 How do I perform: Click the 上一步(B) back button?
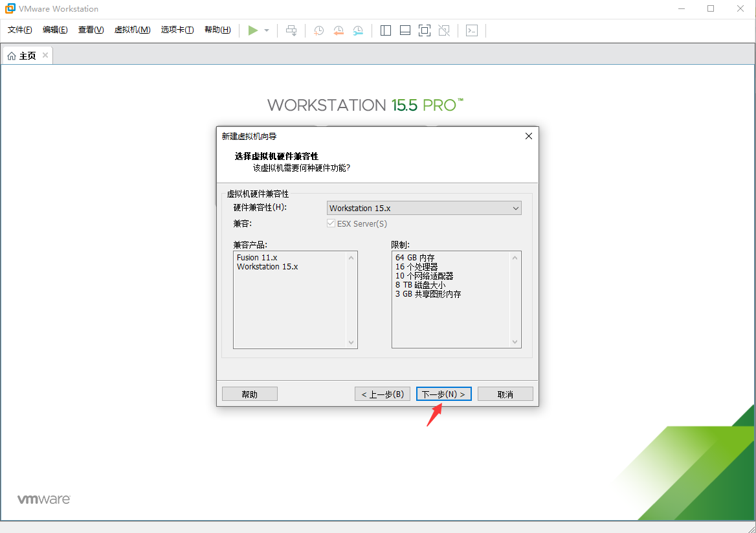coord(383,394)
